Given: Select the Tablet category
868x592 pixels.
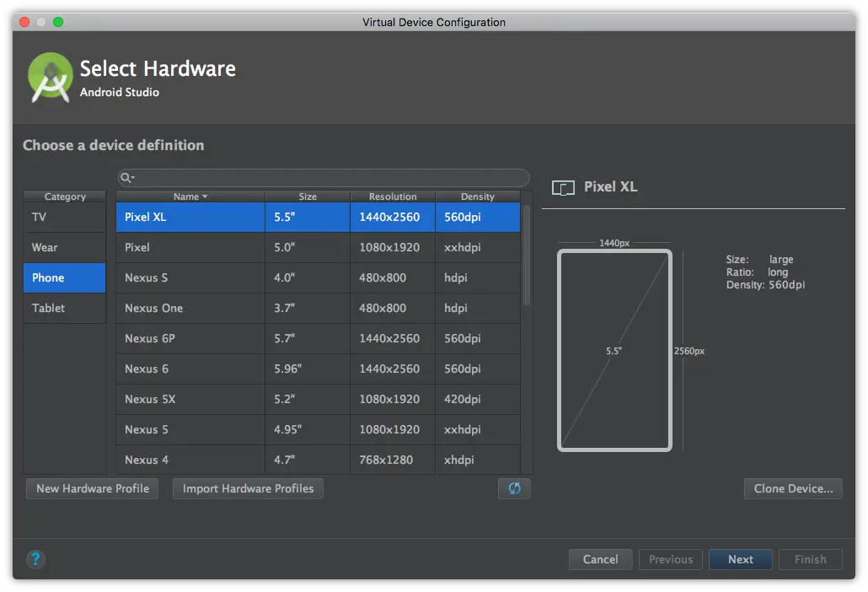Looking at the screenshot, I should [x=65, y=308].
